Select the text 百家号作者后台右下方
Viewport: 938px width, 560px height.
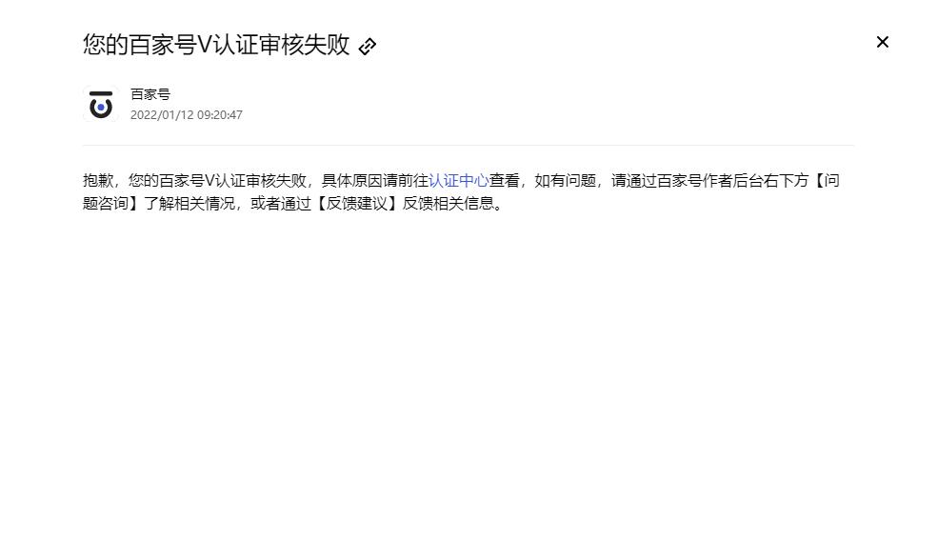click(x=733, y=180)
